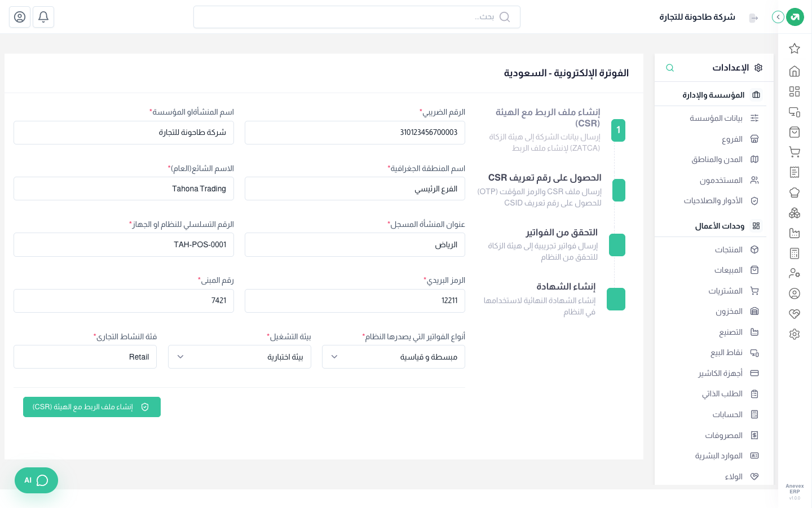
Task: Select step التحقق من الفواتير
Action: pyautogui.click(x=556, y=244)
